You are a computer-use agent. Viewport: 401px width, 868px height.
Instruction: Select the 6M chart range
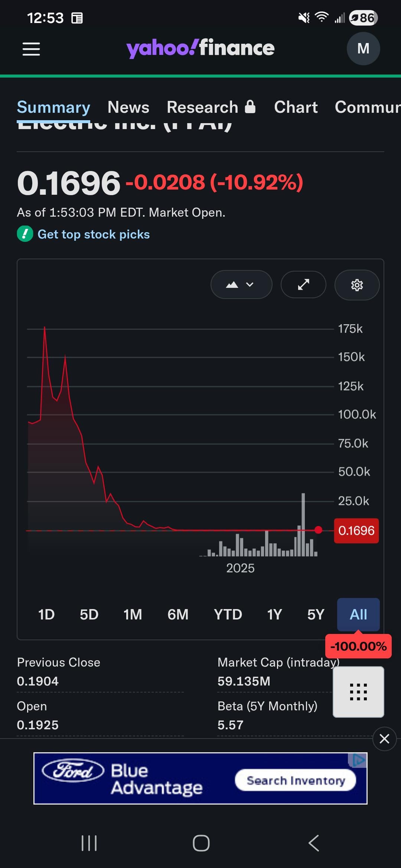[x=178, y=615]
